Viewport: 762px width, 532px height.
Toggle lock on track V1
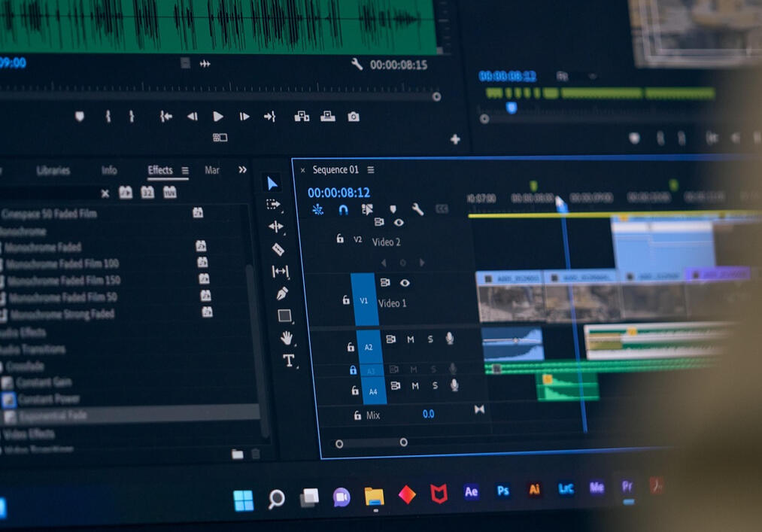346,299
